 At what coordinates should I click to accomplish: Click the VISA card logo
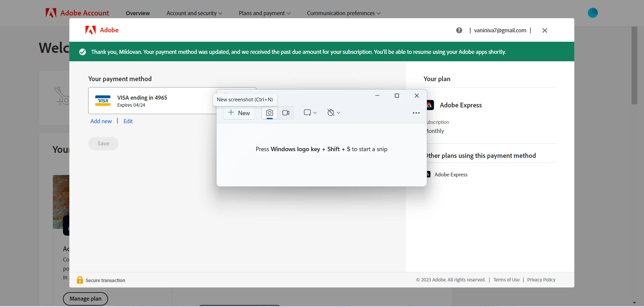(x=103, y=101)
